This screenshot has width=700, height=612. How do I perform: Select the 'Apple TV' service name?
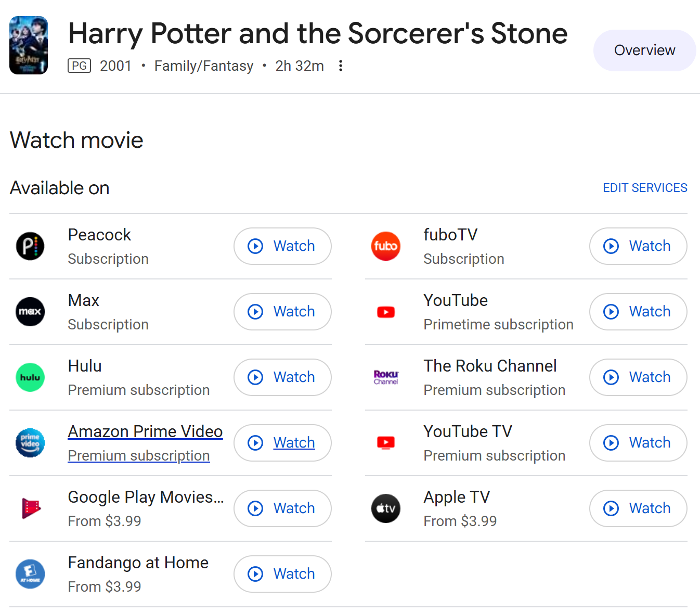(457, 497)
